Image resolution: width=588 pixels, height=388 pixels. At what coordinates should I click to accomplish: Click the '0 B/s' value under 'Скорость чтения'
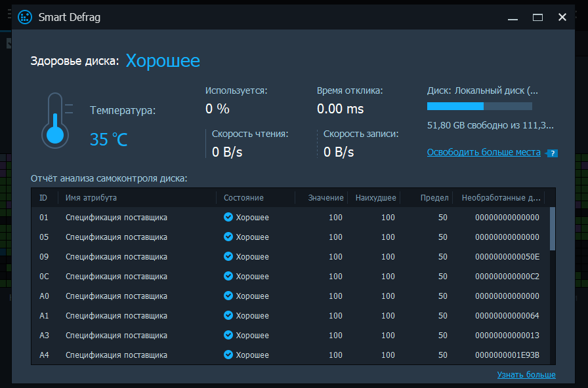coord(227,151)
